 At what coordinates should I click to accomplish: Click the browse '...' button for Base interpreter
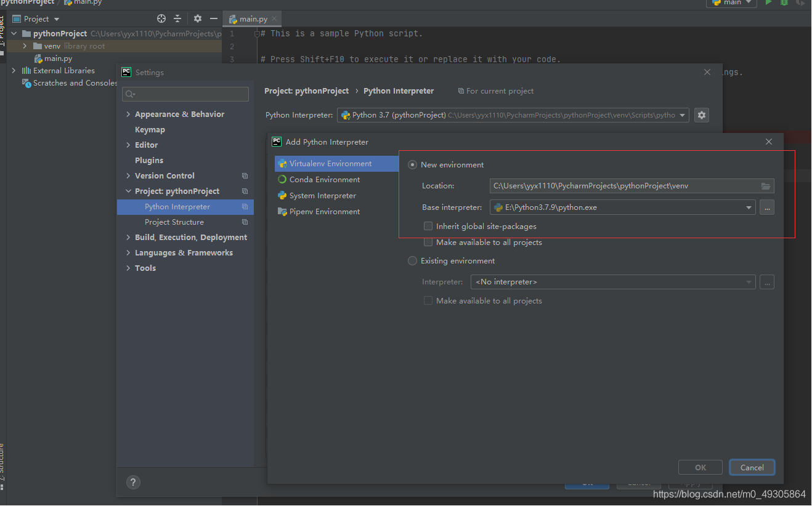point(767,207)
